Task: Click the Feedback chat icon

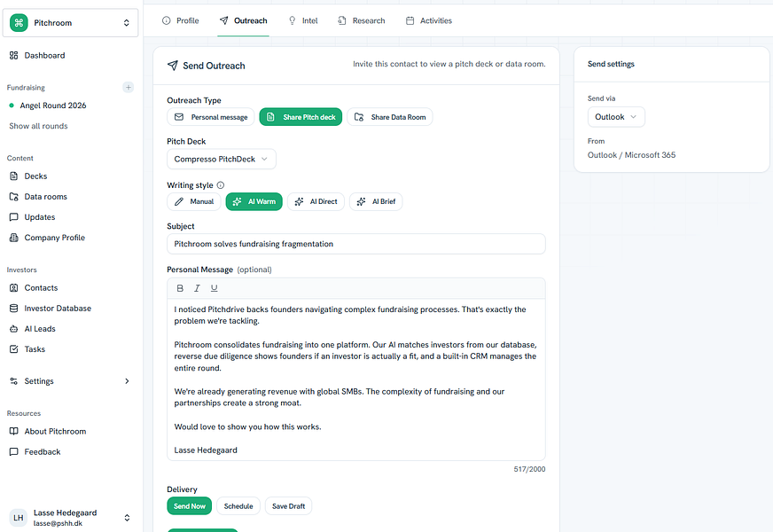Action: pos(14,451)
